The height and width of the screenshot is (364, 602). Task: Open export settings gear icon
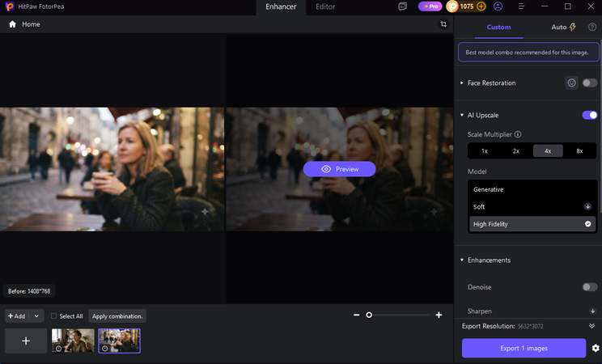click(x=596, y=349)
